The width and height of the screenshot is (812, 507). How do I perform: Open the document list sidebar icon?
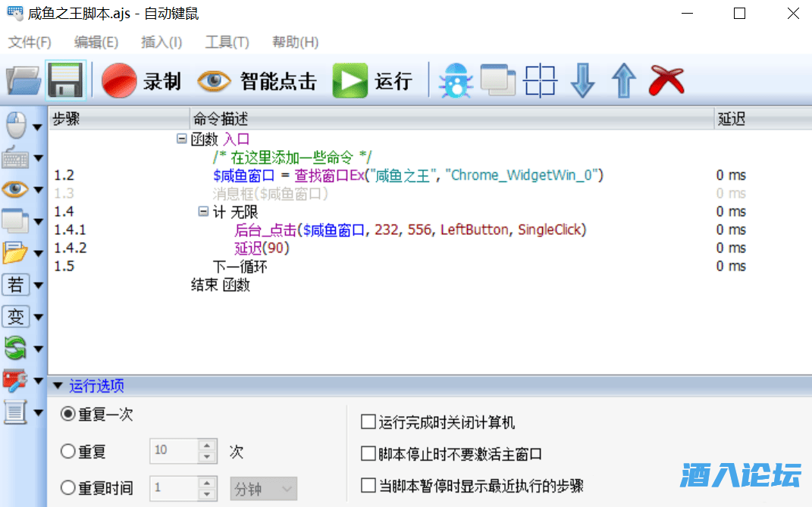(x=15, y=412)
